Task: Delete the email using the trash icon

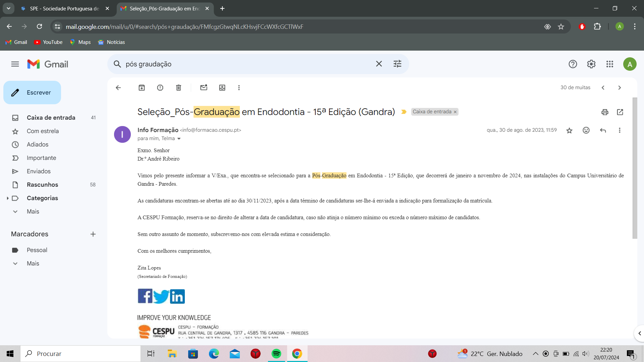Action: (178, 87)
